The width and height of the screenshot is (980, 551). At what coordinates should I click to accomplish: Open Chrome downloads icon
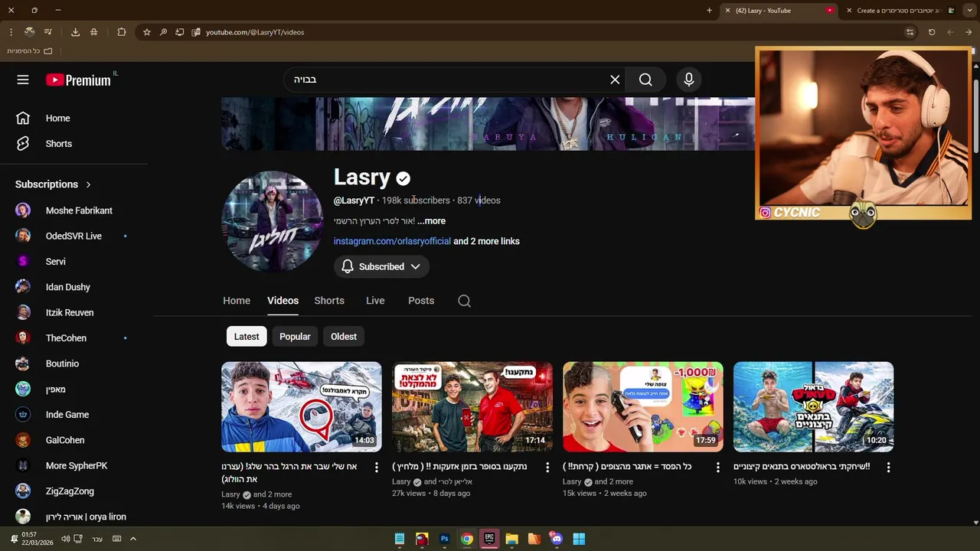(75, 32)
